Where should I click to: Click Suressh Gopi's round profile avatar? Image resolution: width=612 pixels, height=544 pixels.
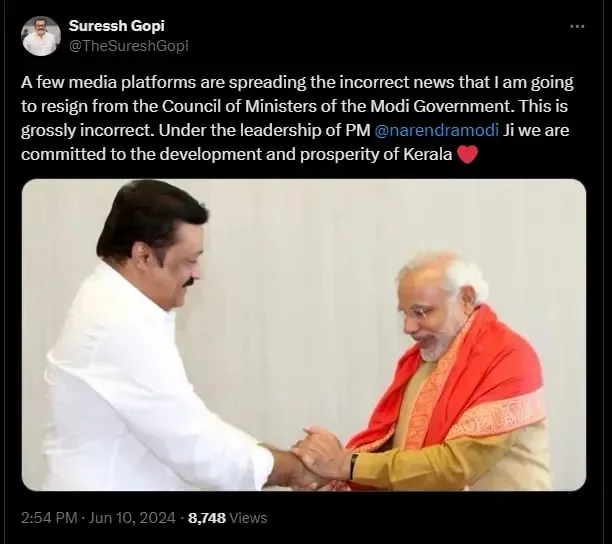41,36
